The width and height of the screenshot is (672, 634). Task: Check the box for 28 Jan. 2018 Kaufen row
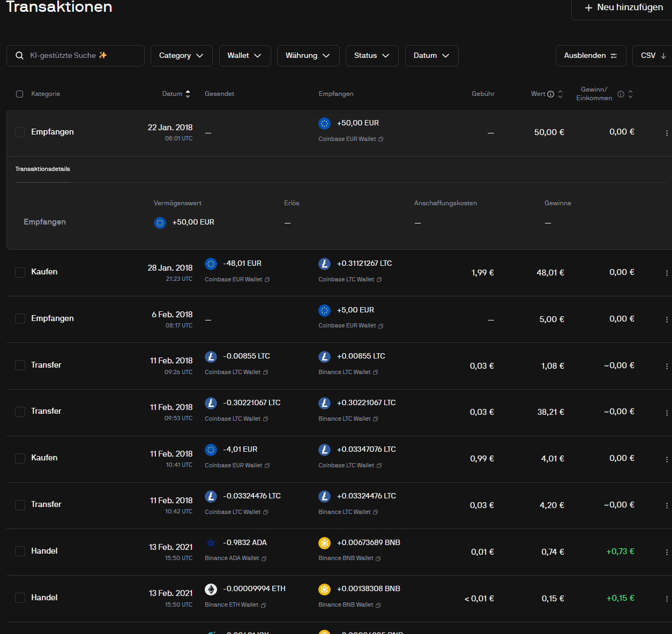[20, 272]
